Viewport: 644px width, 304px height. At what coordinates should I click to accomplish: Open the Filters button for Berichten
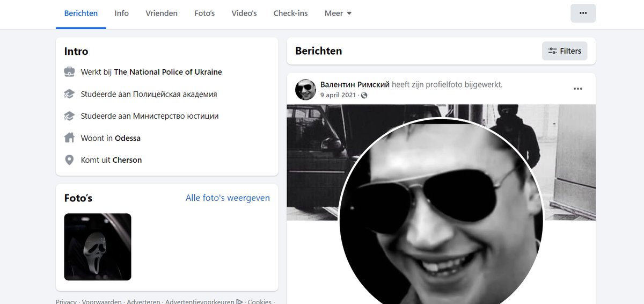point(565,51)
